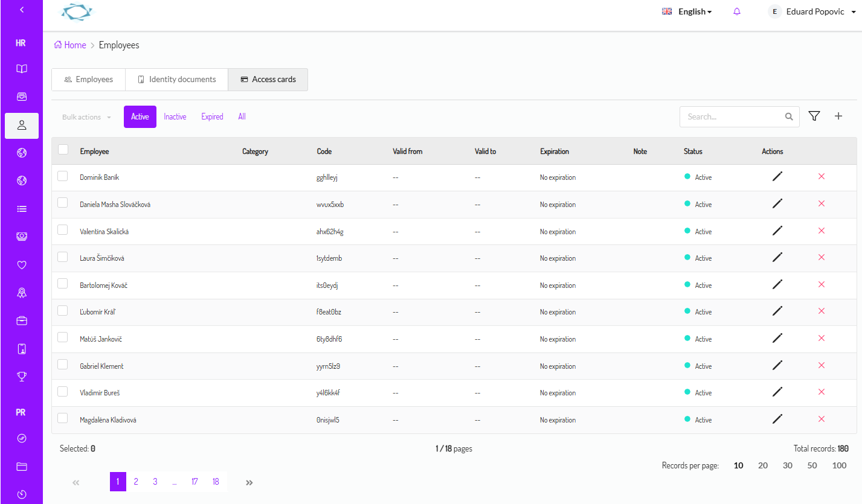Open the timer clock sidebar icon
This screenshot has width=862, height=504.
pyautogui.click(x=22, y=494)
